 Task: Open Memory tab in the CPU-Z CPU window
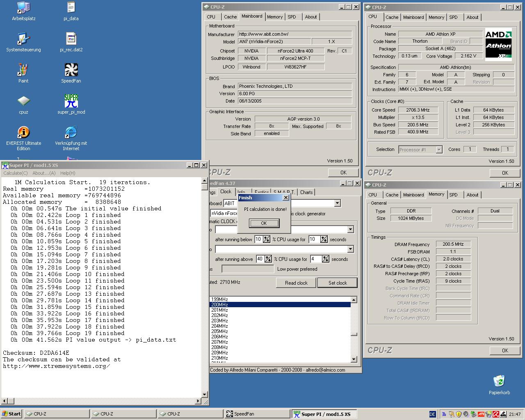click(436, 17)
